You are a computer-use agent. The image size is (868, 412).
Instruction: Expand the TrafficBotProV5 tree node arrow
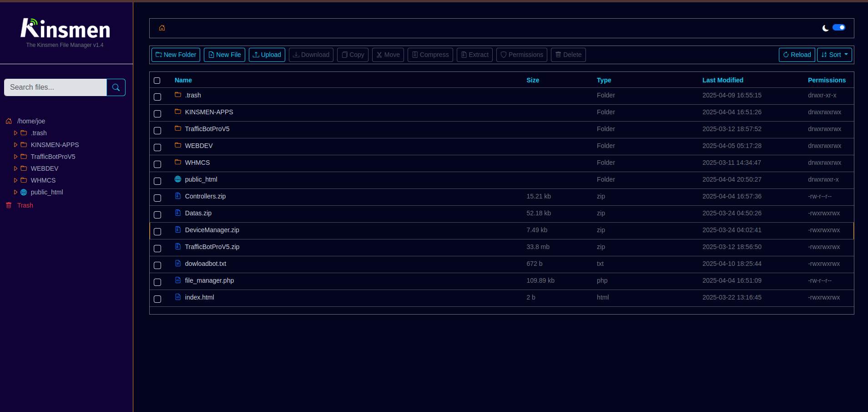pos(15,157)
